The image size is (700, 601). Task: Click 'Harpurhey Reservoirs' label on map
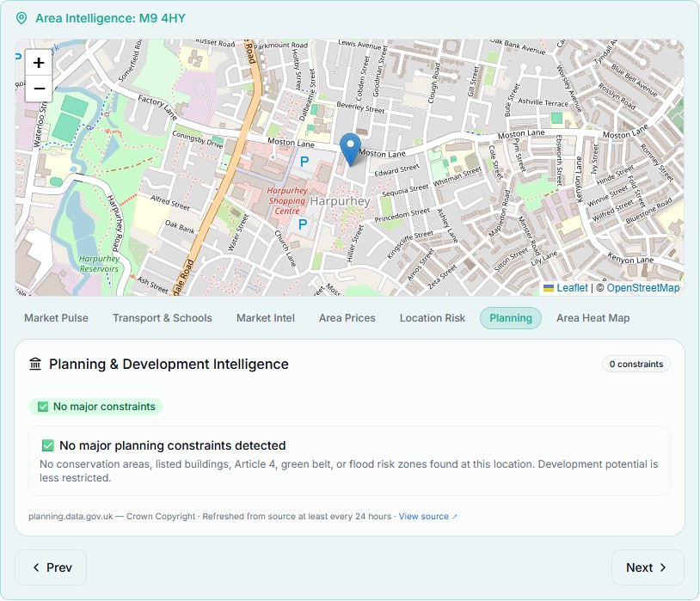99,264
